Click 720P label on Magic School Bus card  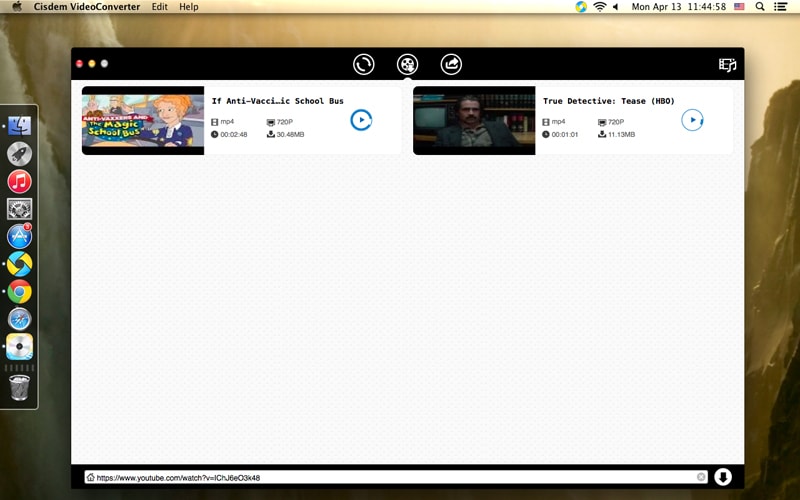click(x=285, y=122)
